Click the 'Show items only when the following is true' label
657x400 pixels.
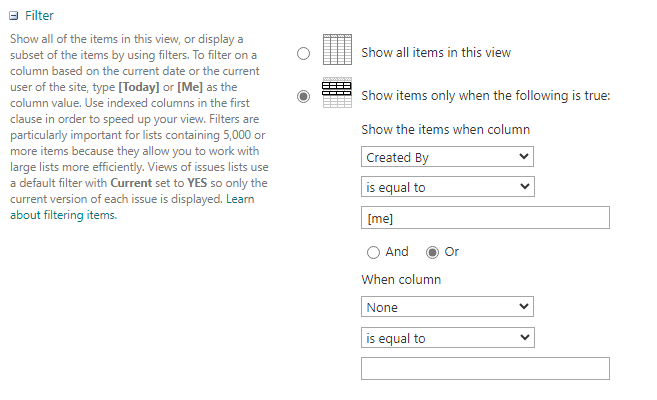tap(485, 96)
